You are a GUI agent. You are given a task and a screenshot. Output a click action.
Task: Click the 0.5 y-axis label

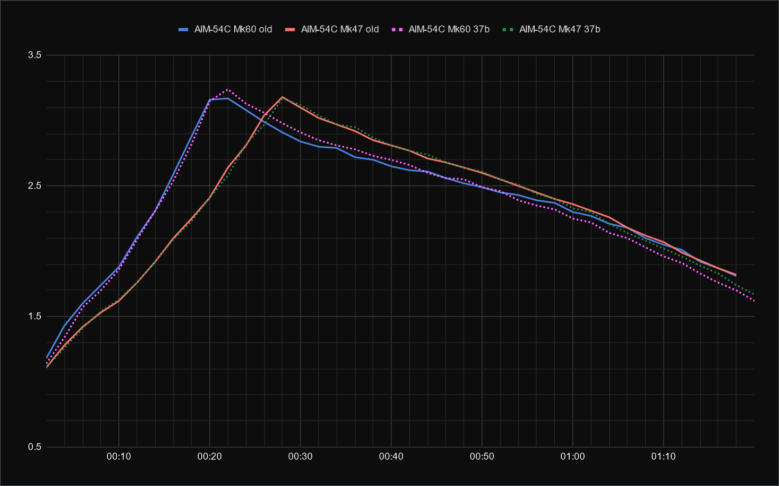tap(34, 448)
